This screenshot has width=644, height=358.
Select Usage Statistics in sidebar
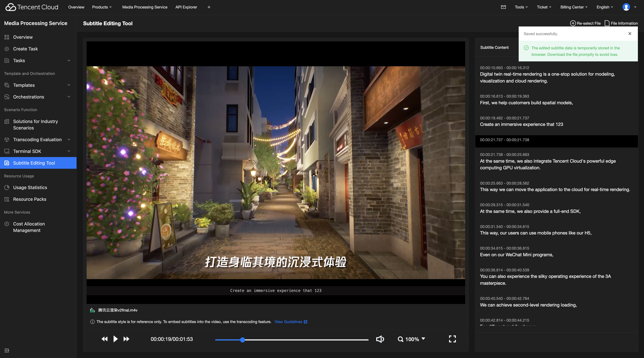(x=30, y=187)
